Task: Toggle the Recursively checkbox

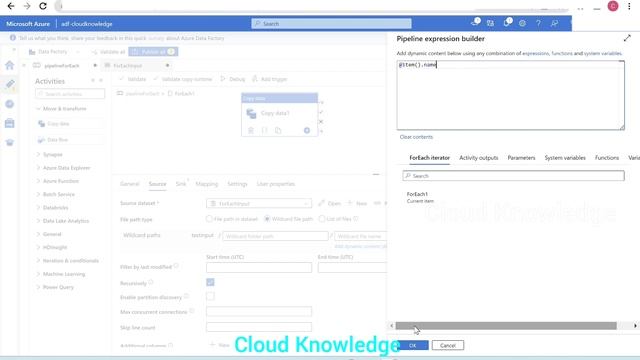Action: pos(210,282)
